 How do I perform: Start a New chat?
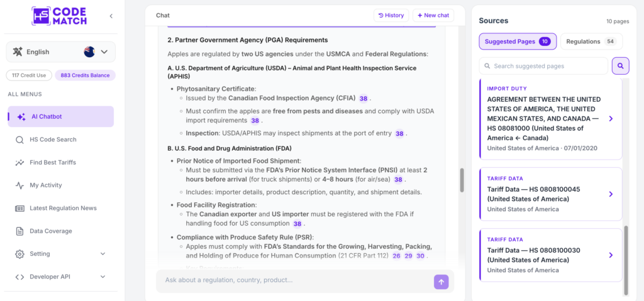tap(433, 15)
